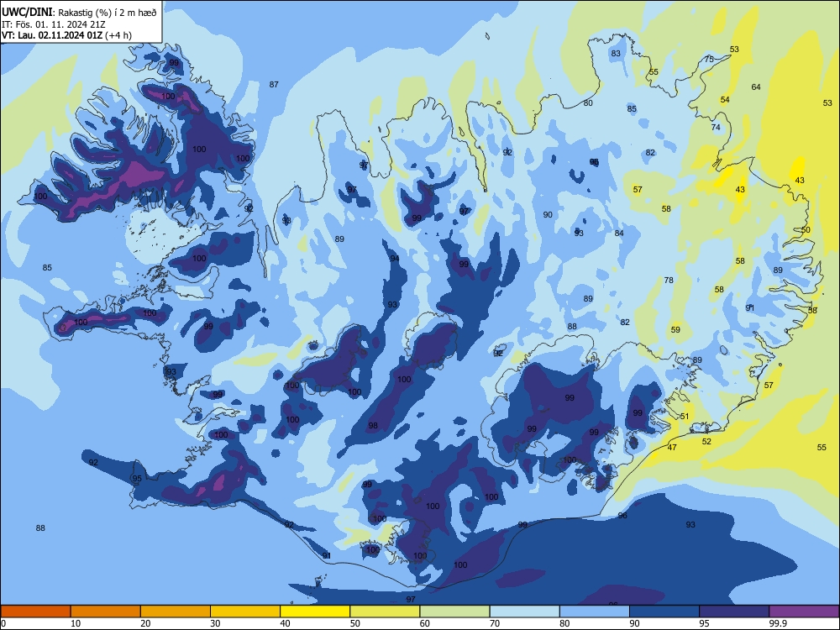Click the map value '47' on the southeast coast
The height and width of the screenshot is (630, 840).
tap(672, 448)
